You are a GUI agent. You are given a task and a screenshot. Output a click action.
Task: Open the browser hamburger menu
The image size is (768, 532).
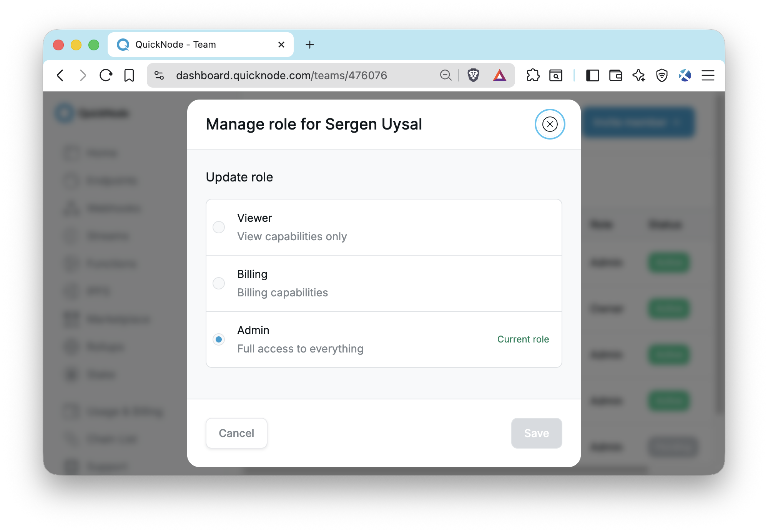coord(708,75)
